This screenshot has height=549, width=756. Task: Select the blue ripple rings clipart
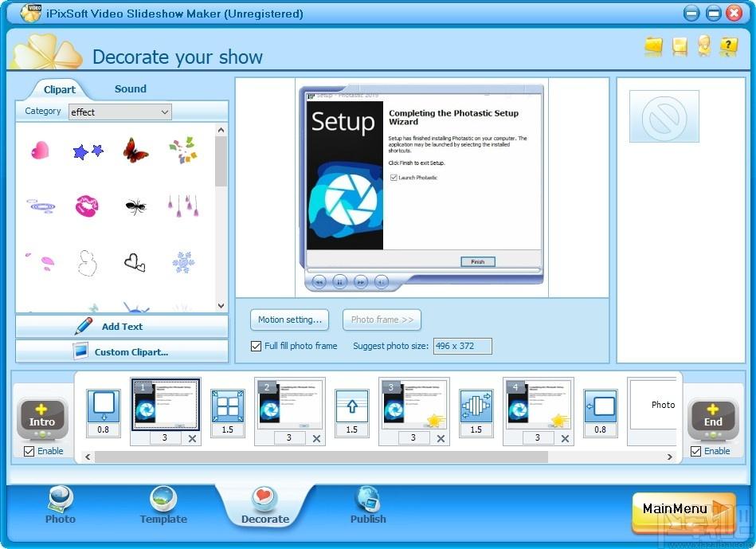(x=41, y=206)
